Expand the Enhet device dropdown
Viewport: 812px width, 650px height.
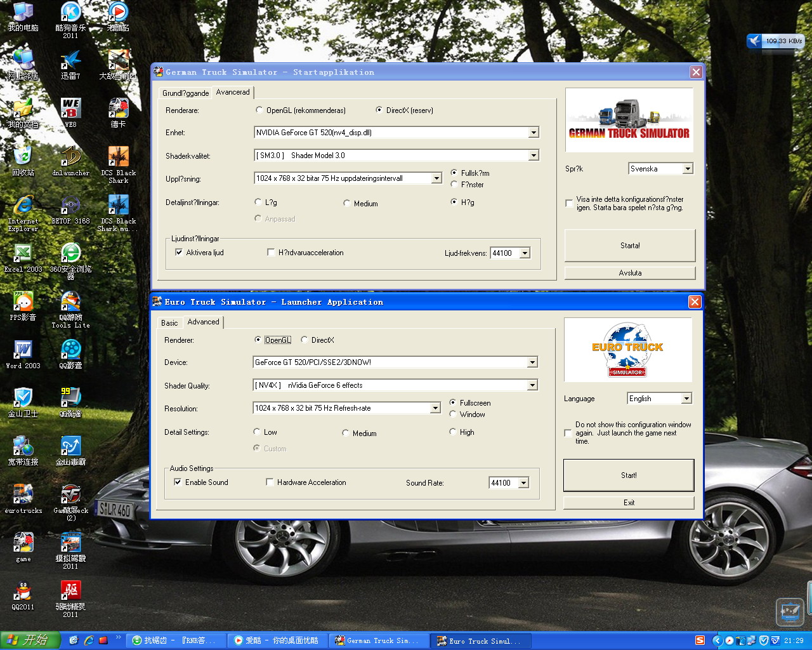tap(534, 133)
